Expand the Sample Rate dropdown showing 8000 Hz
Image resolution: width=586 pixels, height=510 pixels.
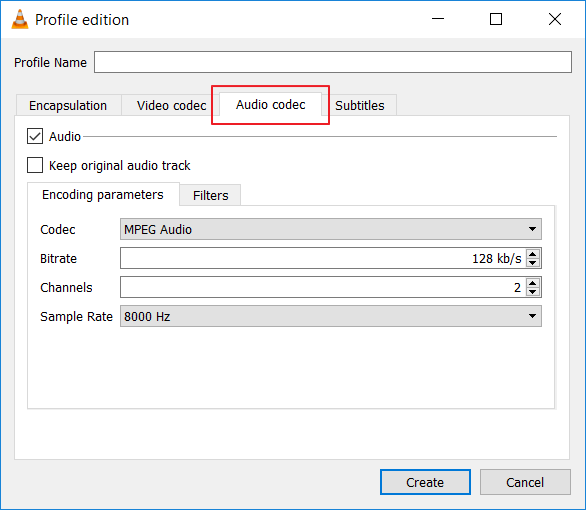click(331, 316)
